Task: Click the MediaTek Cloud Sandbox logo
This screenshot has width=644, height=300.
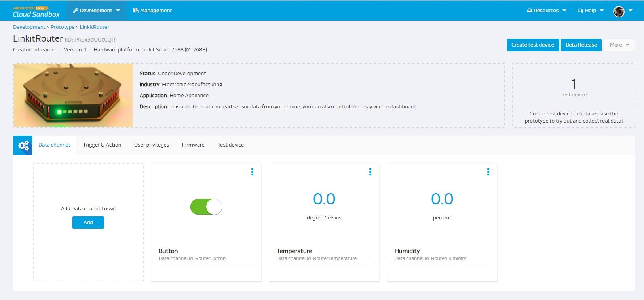Action: click(36, 12)
